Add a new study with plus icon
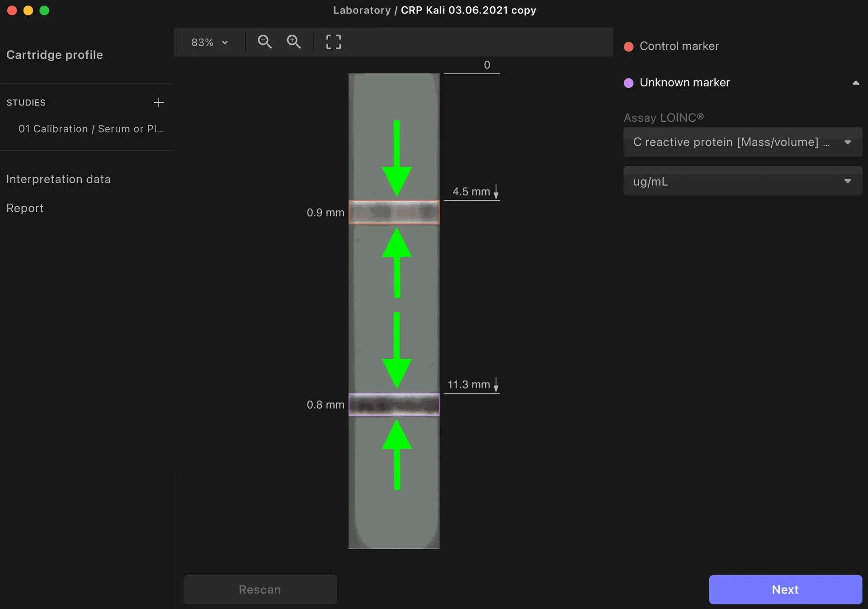The image size is (868, 609). pos(158,102)
